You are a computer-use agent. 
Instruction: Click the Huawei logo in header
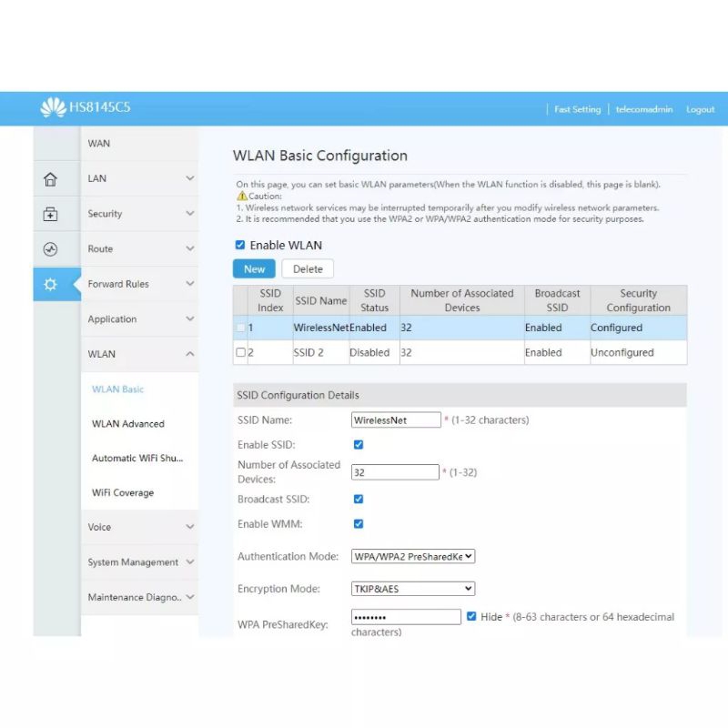[53, 108]
